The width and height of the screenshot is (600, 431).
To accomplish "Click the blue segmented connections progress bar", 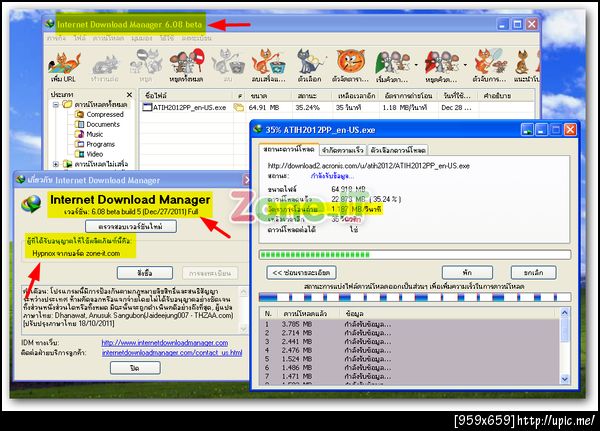I will click(415, 297).
